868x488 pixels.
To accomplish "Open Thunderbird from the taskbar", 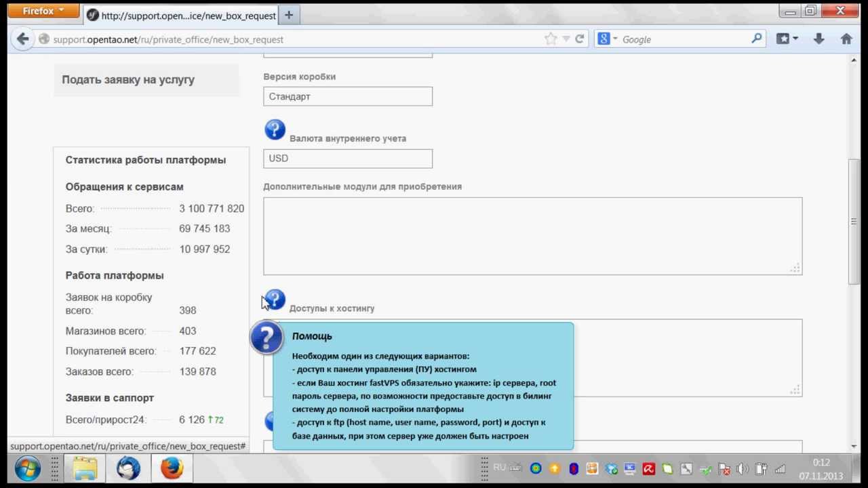I will pos(128,468).
